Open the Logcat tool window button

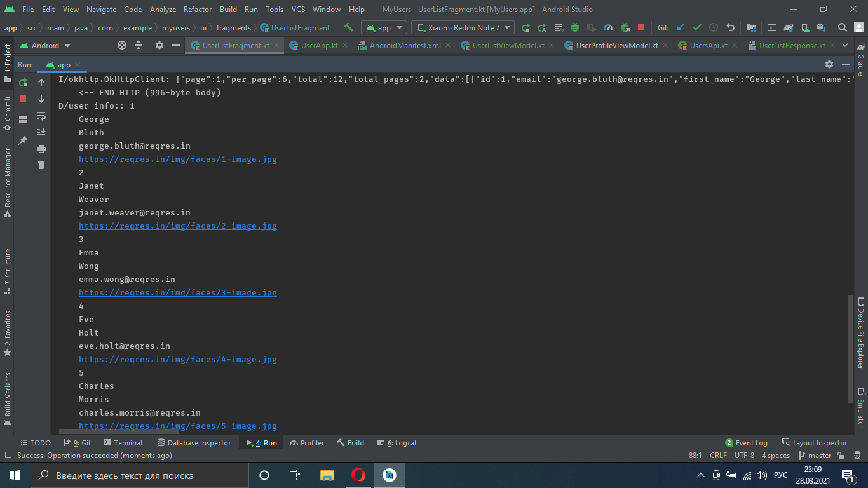click(x=397, y=443)
